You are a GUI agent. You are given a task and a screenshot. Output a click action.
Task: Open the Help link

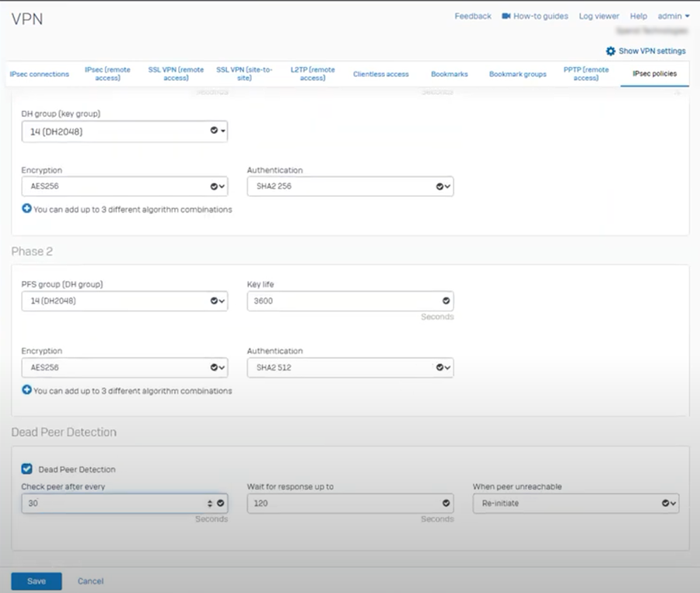(x=639, y=16)
